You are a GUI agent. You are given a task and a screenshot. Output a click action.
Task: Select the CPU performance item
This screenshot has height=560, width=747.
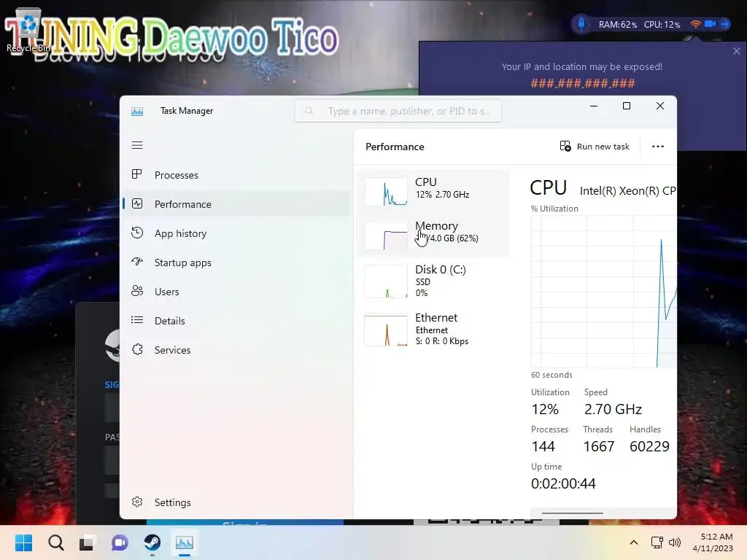click(433, 191)
